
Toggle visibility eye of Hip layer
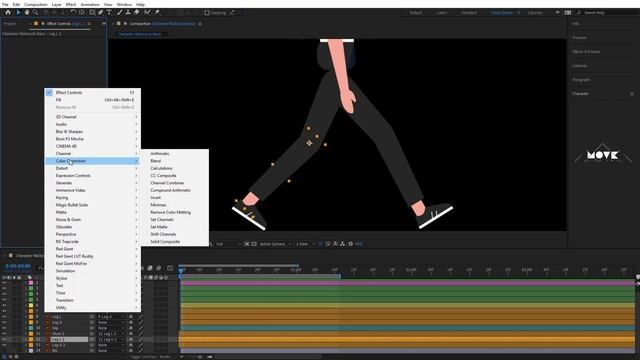4,328
